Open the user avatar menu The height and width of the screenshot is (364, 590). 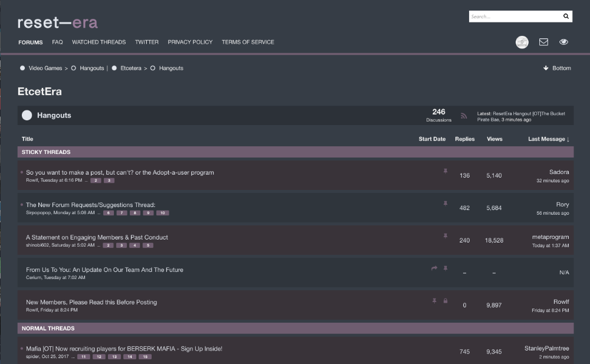522,42
